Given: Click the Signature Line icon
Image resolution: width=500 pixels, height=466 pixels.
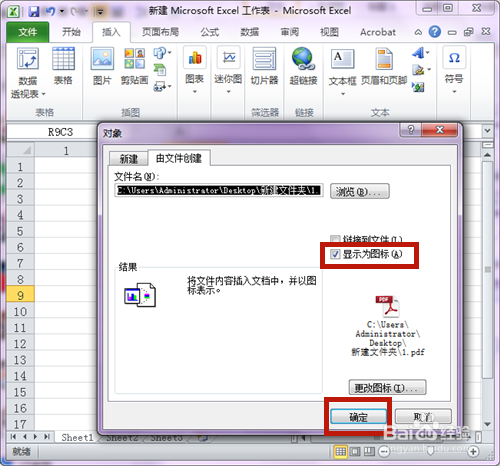Looking at the screenshot, I should pos(418,70).
